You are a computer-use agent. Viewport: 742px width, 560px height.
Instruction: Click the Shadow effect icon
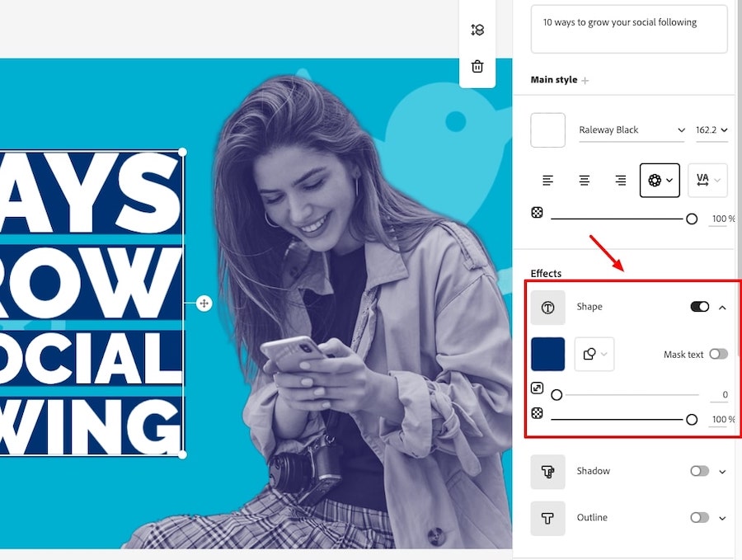click(x=548, y=472)
